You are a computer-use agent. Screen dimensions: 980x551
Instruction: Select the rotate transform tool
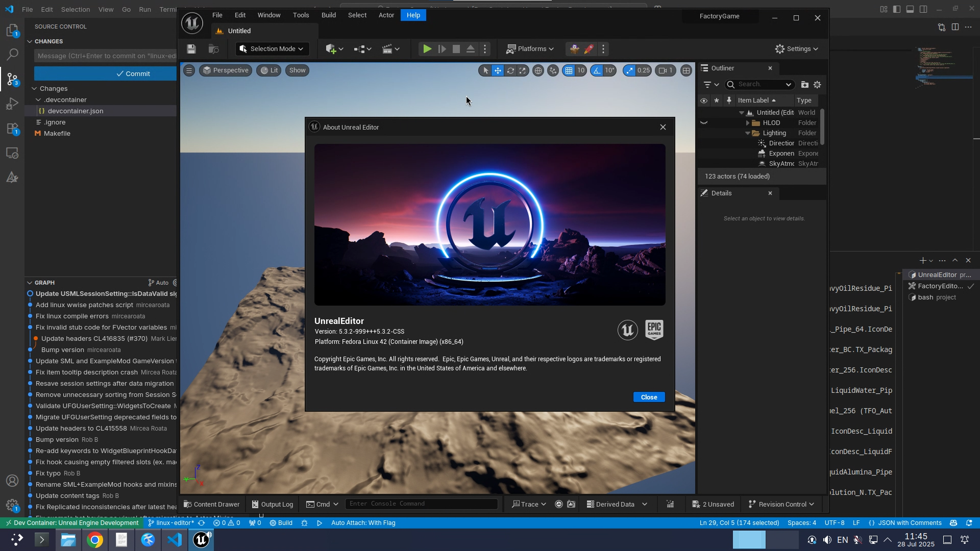(510, 71)
